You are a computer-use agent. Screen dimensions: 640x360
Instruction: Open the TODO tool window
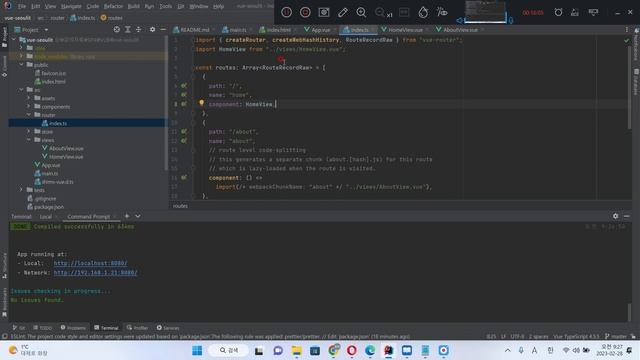point(43,328)
